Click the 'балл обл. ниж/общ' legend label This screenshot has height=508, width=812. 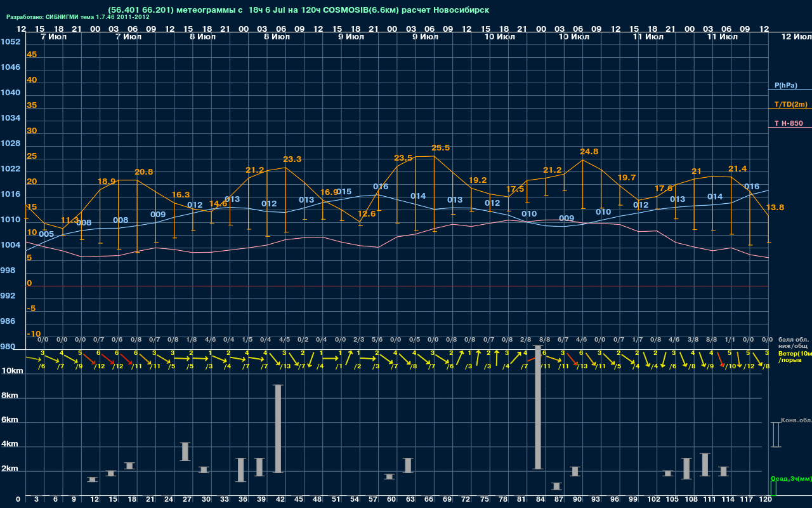(794, 343)
